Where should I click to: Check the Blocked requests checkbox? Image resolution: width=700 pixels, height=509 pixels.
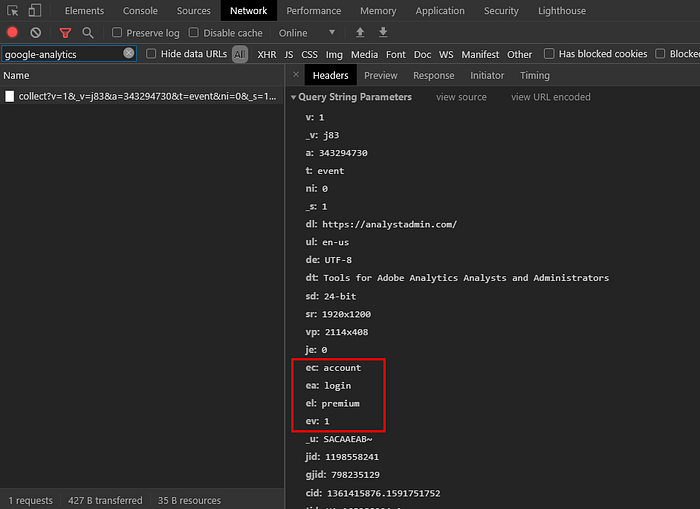click(660, 54)
